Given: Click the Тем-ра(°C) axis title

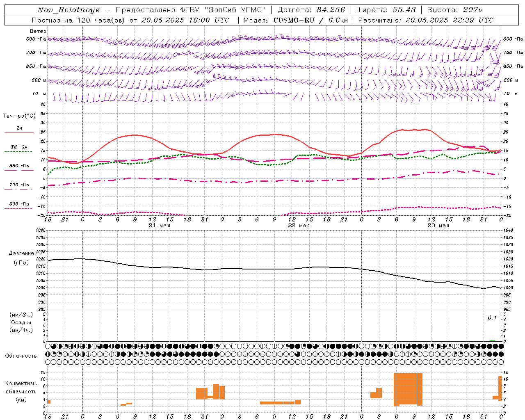Looking at the screenshot, I should [x=19, y=116].
